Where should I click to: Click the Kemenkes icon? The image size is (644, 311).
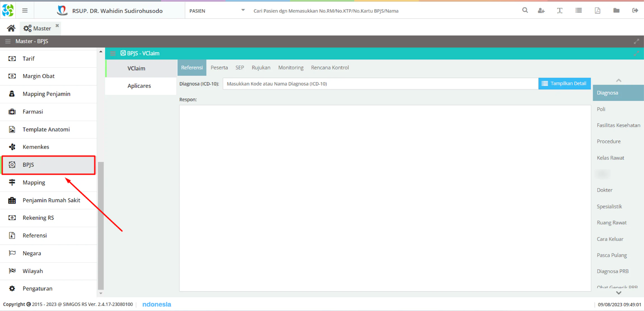(x=12, y=147)
